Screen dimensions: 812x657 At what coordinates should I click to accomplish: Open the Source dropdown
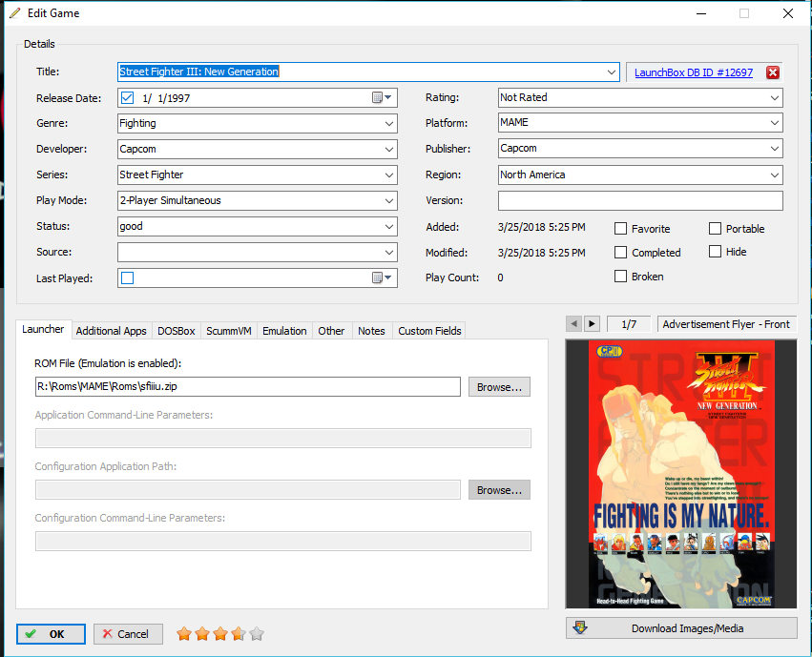[x=389, y=253]
